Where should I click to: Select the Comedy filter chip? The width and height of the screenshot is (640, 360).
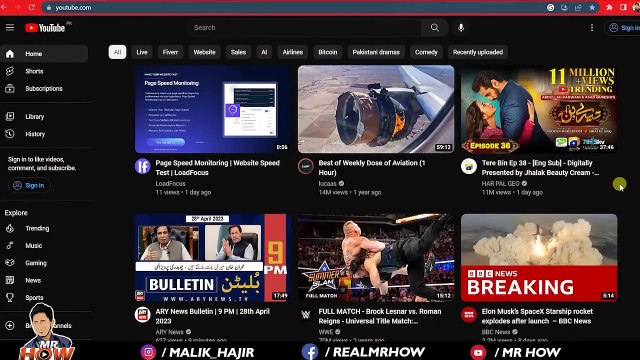[426, 52]
